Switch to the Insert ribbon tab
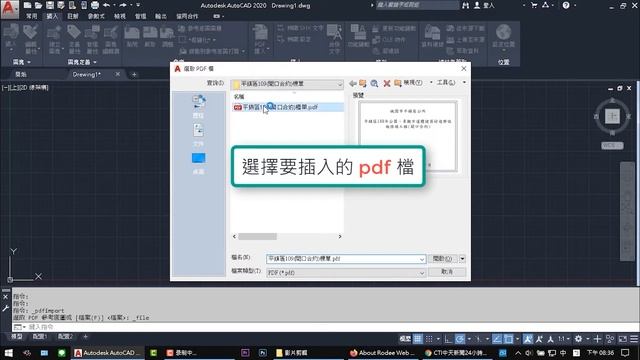This screenshot has height=360, width=640. coord(52,16)
